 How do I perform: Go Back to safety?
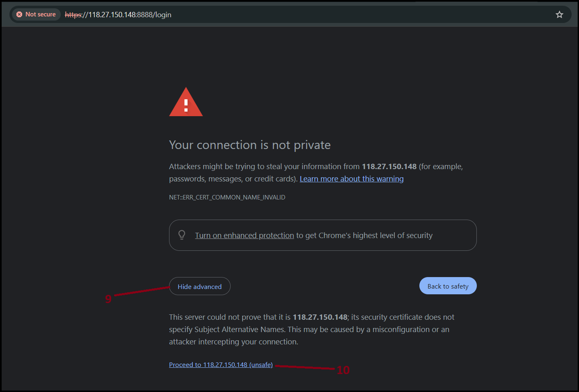pyautogui.click(x=448, y=286)
